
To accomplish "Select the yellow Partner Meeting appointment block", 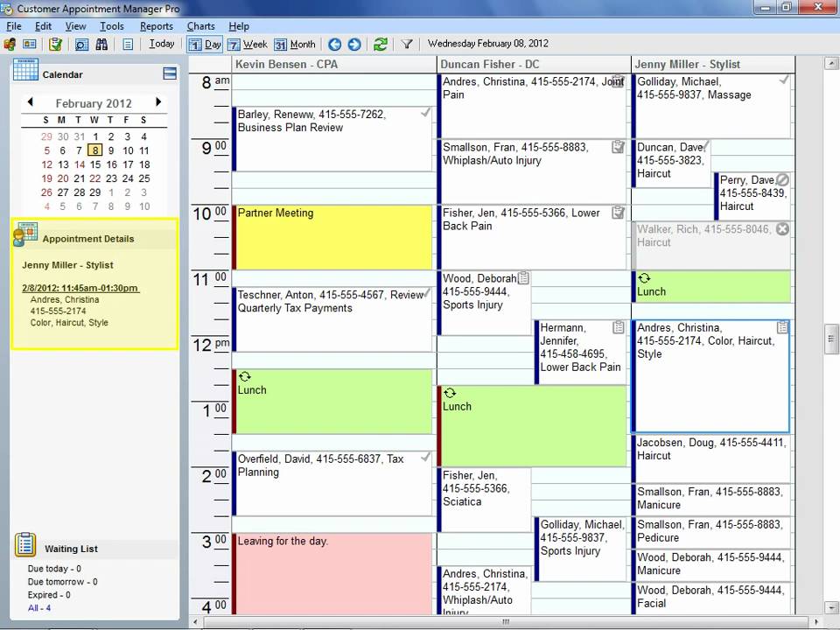I will coord(332,237).
